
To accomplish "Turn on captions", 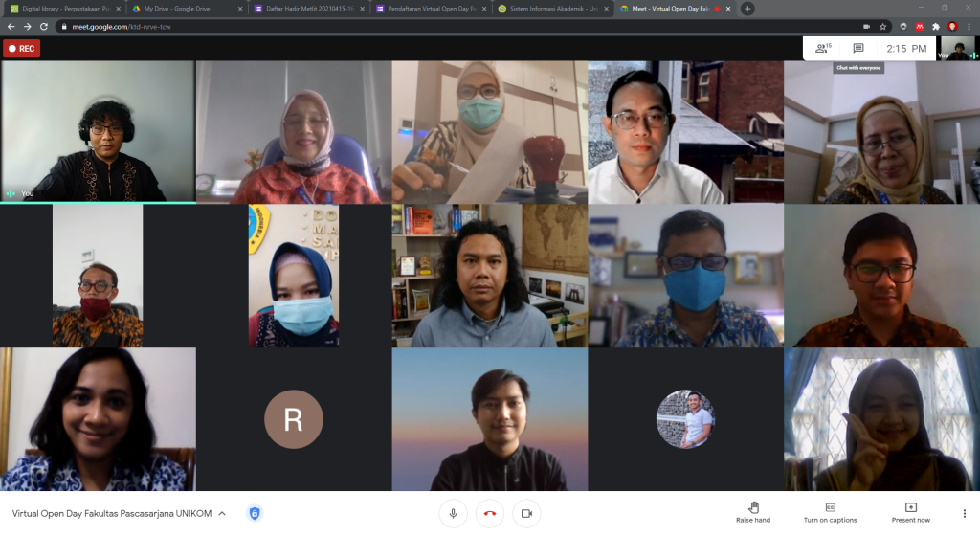I will (x=830, y=512).
